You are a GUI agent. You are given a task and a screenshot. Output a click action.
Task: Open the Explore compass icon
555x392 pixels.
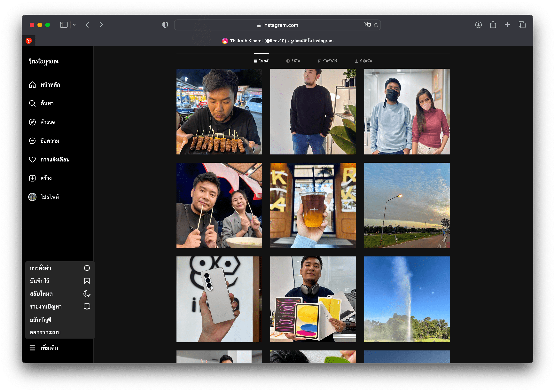(x=32, y=122)
